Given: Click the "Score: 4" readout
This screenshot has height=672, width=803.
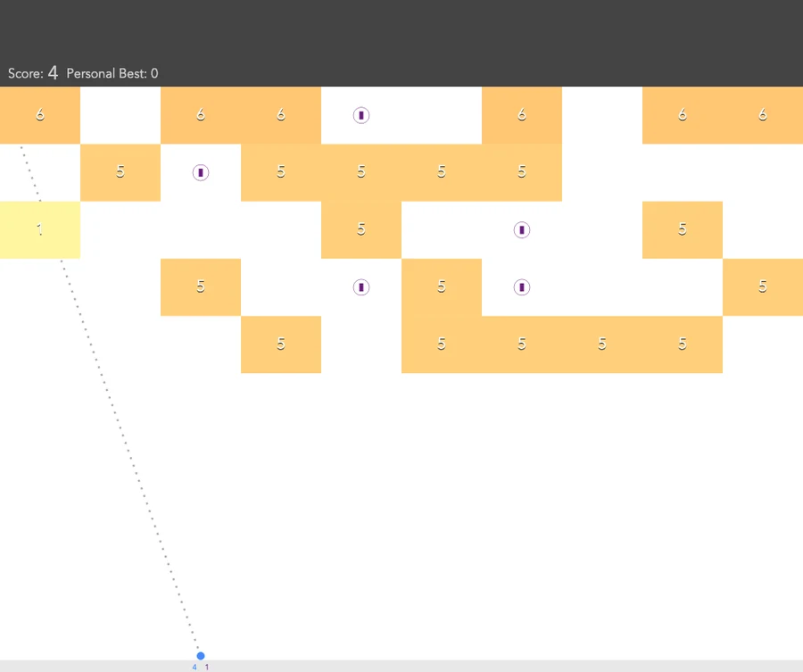Looking at the screenshot, I should [33, 73].
